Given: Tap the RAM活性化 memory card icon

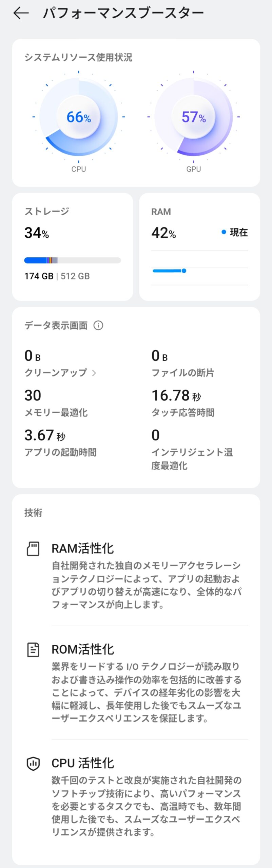Looking at the screenshot, I should [x=33, y=548].
